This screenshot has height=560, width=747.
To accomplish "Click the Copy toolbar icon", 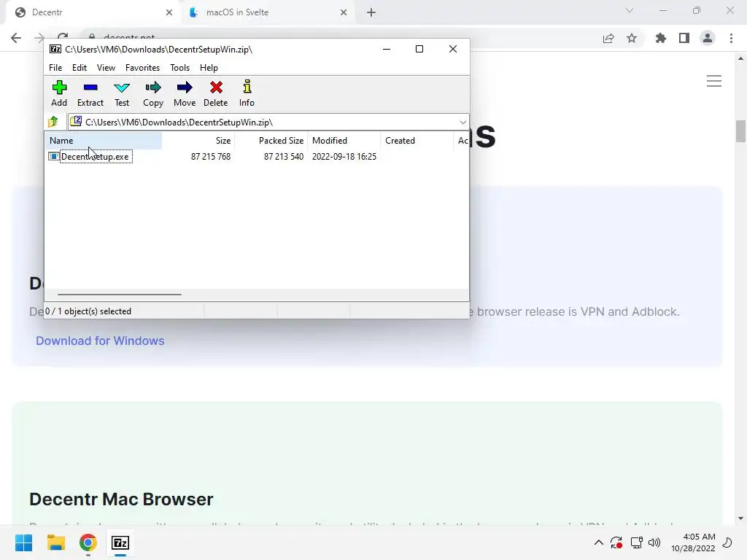I will point(153,93).
